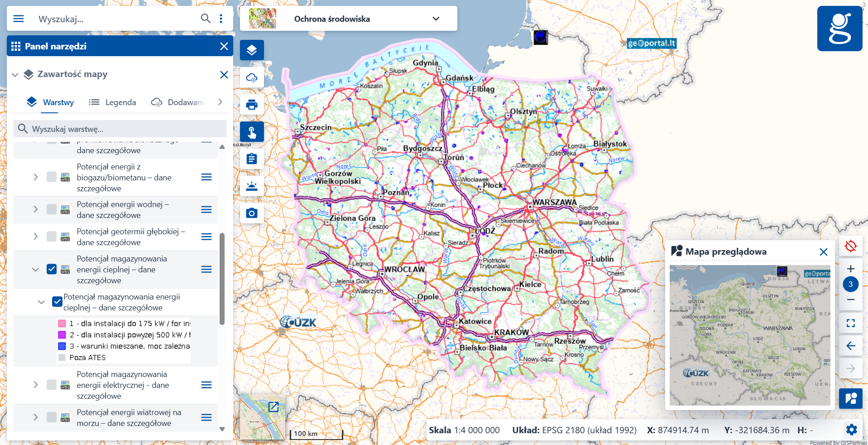This screenshot has height=445, width=868.
Task: Uncheck Potencjał magazynowania energii cieplnej group checkbox
Action: coord(52,269)
